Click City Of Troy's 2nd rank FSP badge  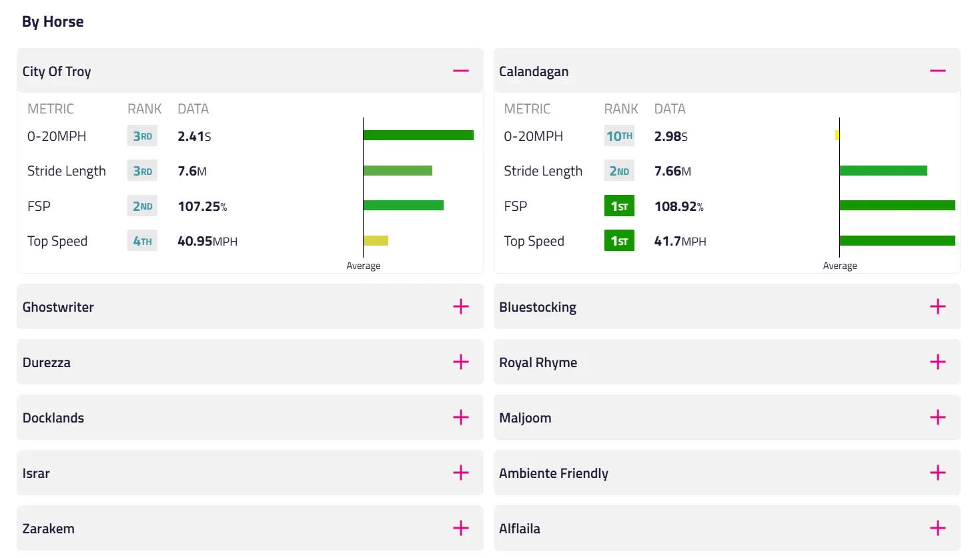pyautogui.click(x=143, y=206)
